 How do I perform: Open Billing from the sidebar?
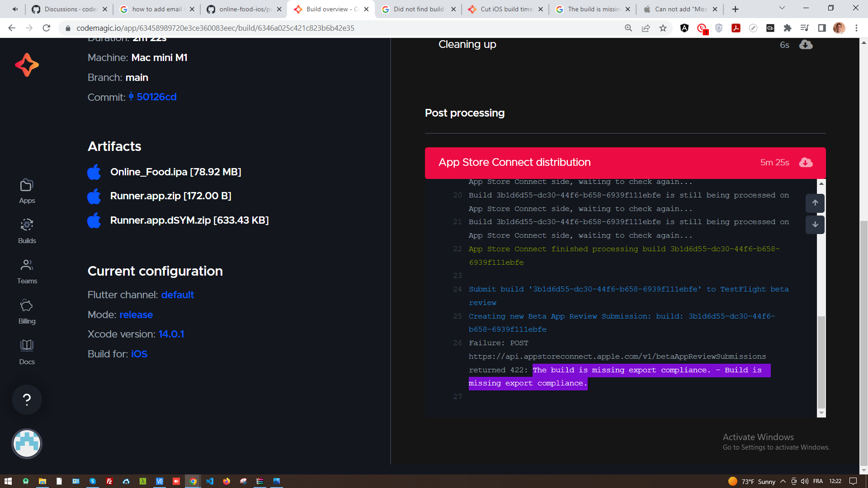coord(27,312)
